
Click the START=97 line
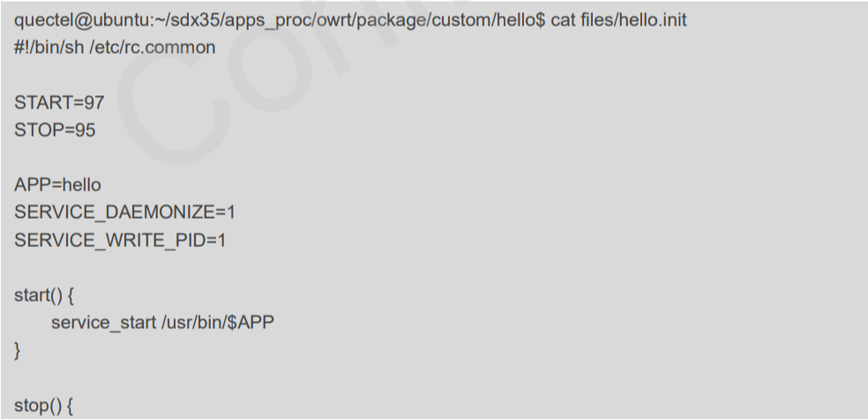59,102
